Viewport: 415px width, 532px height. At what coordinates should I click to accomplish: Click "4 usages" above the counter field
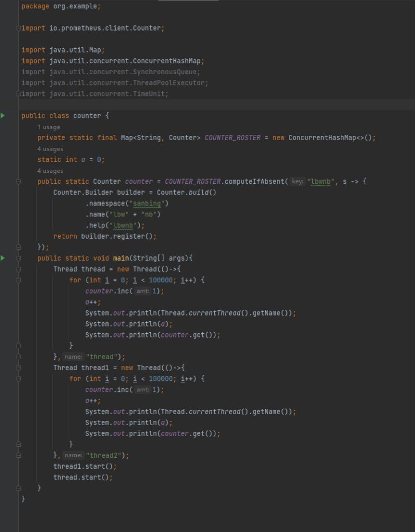pyautogui.click(x=51, y=170)
